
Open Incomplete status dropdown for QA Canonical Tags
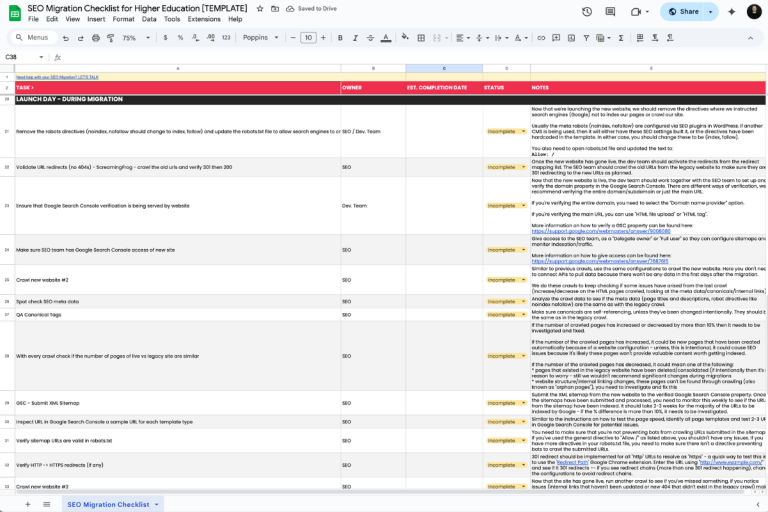(506, 315)
